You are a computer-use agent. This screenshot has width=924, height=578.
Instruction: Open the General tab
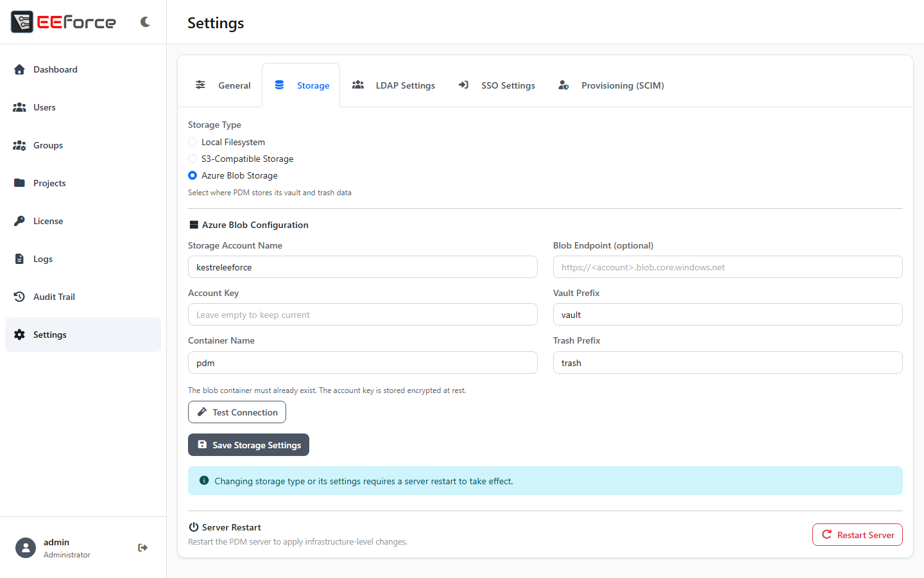tap(223, 85)
